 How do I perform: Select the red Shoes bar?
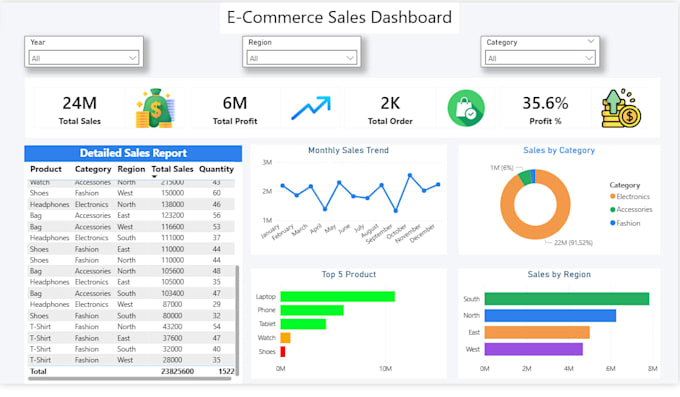[x=283, y=351]
